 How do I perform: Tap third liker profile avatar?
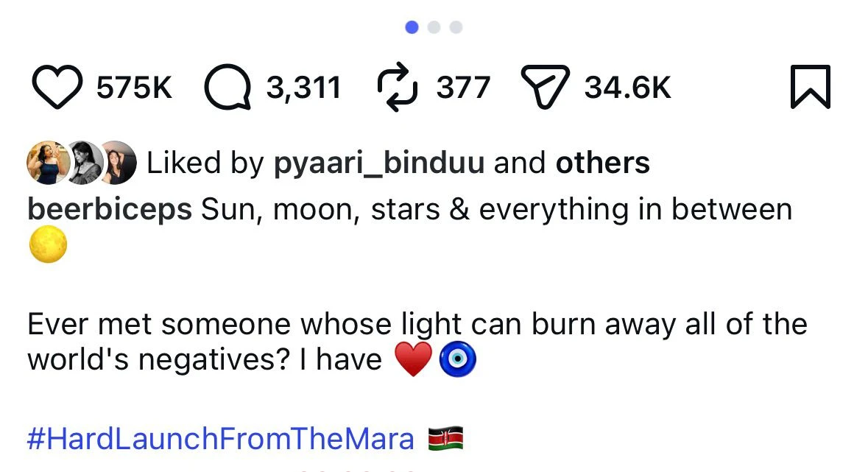118,162
